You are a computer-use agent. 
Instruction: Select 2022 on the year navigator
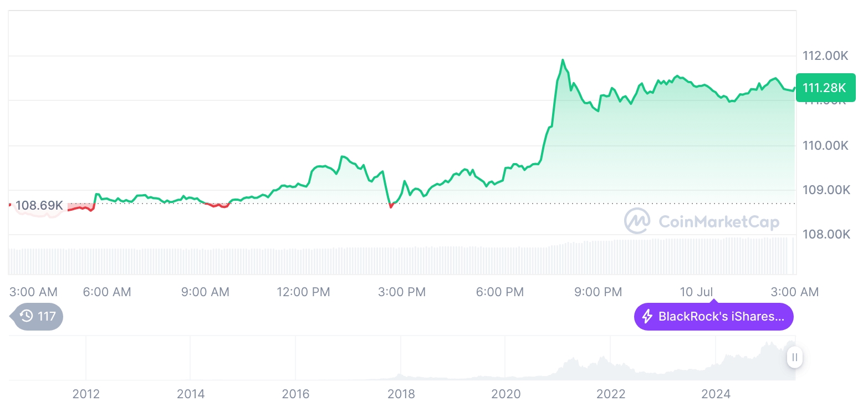(x=610, y=394)
